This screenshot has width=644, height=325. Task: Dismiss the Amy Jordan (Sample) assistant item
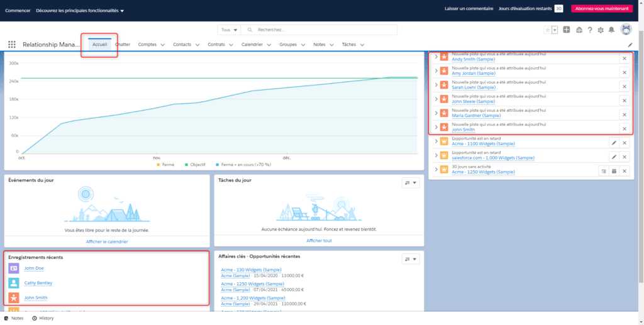[x=625, y=73]
